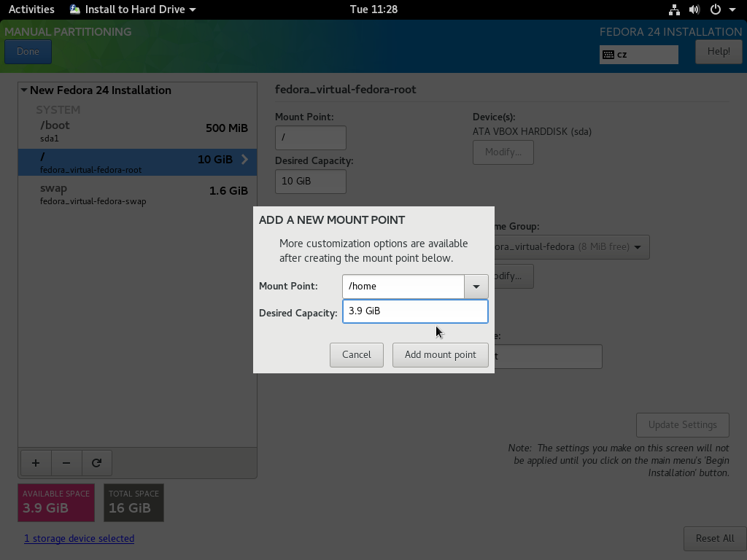Click the ATA VBOX HARDDISK (sda) text

532,131
